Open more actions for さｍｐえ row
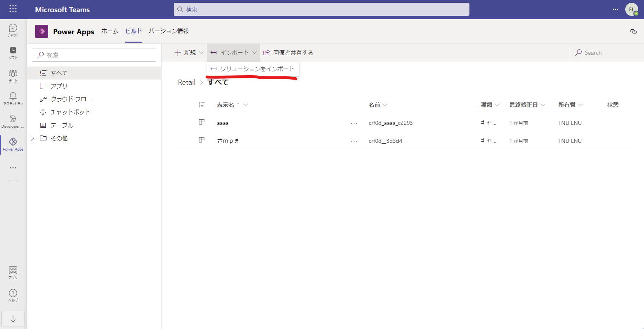The width and height of the screenshot is (644, 329). point(354,141)
